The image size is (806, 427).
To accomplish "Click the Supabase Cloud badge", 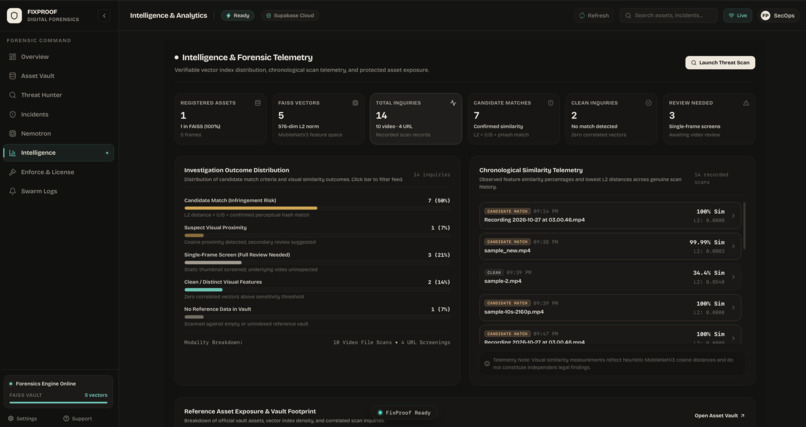I will pos(290,15).
